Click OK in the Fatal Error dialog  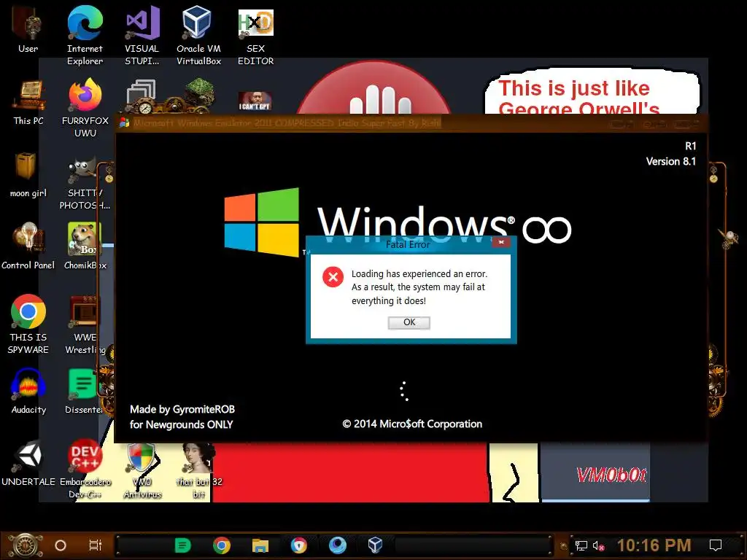409,322
